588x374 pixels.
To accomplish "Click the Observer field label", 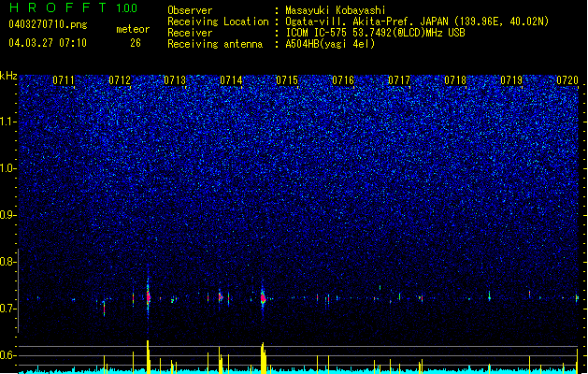I will click(190, 10).
